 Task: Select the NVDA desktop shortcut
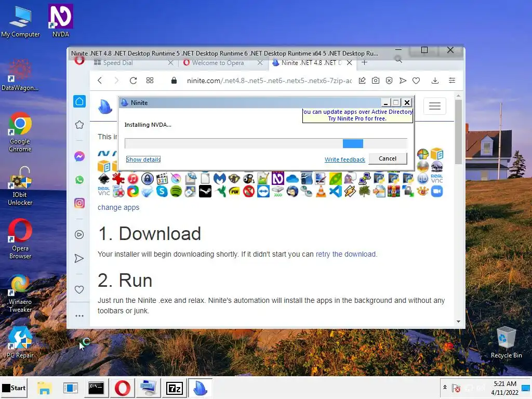pos(61,20)
